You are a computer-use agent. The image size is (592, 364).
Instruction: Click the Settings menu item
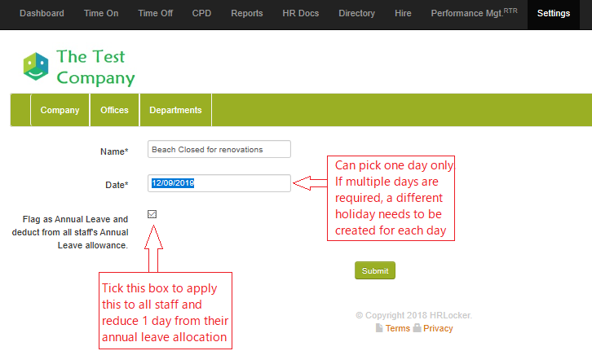(553, 14)
